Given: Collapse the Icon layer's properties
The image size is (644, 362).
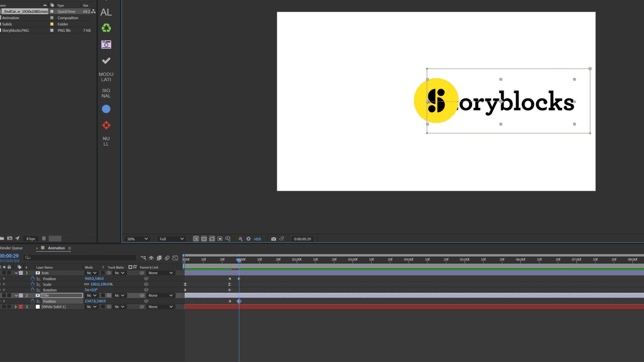Looking at the screenshot, I should (x=16, y=273).
